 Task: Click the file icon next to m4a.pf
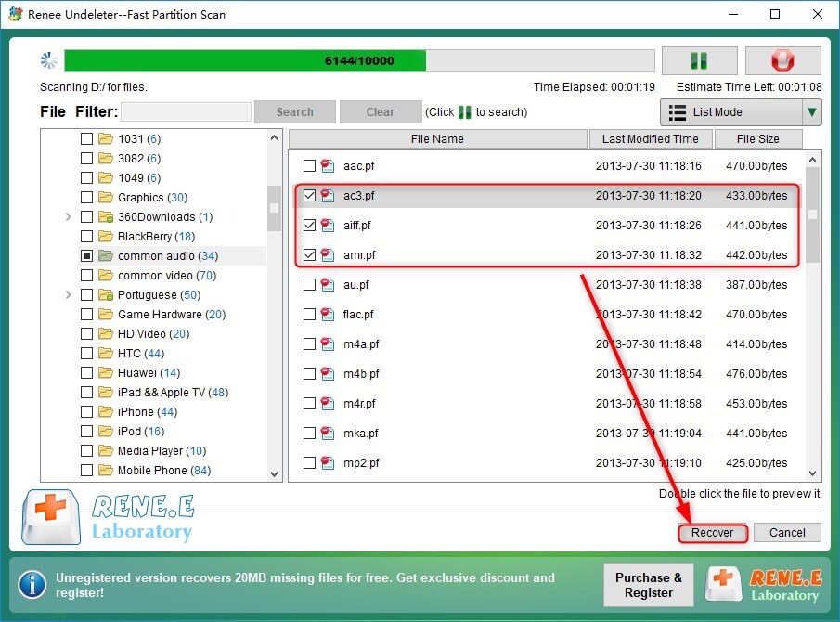328,343
